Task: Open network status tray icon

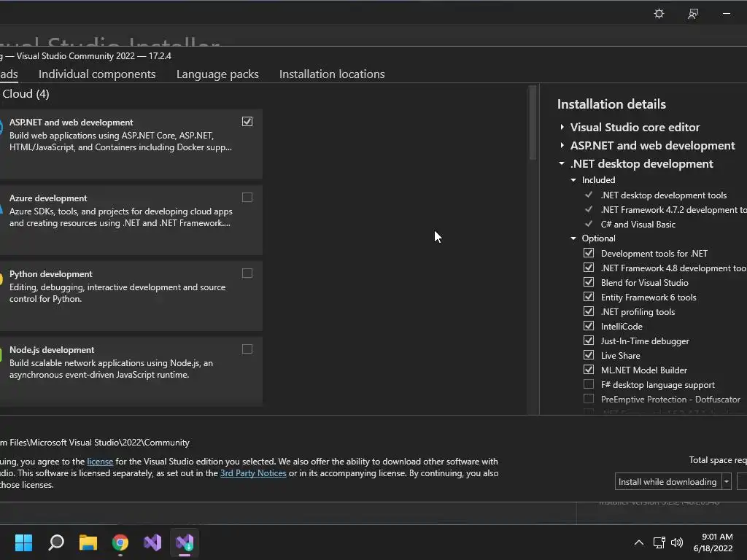Action: coord(659,542)
